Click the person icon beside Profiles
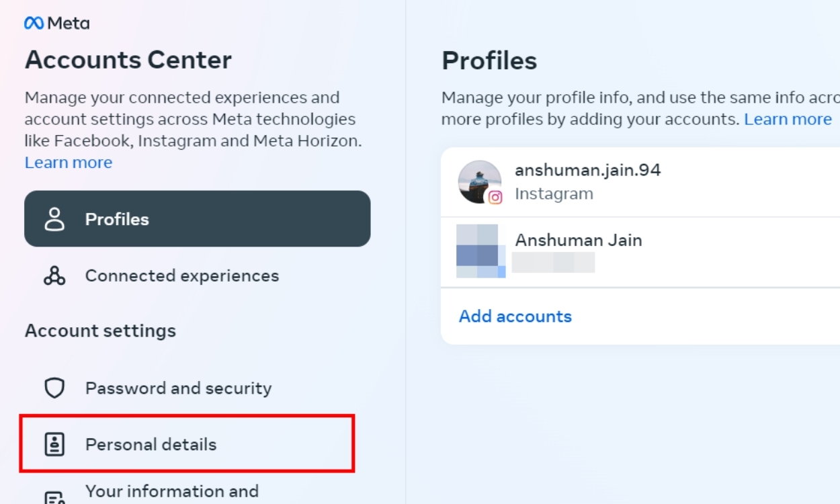 [x=54, y=219]
